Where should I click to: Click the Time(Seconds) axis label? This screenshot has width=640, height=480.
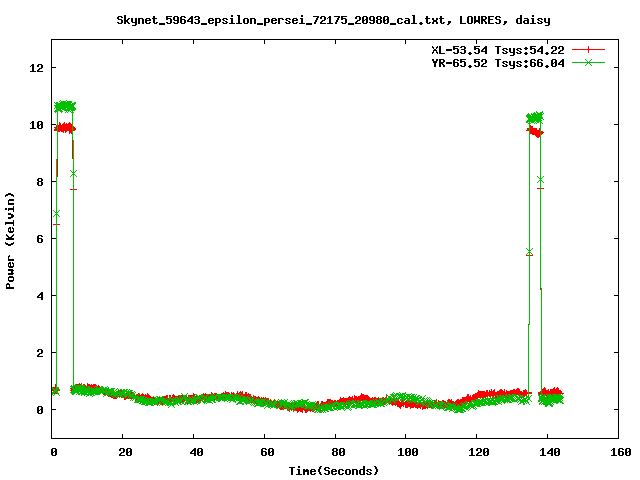(x=333, y=471)
